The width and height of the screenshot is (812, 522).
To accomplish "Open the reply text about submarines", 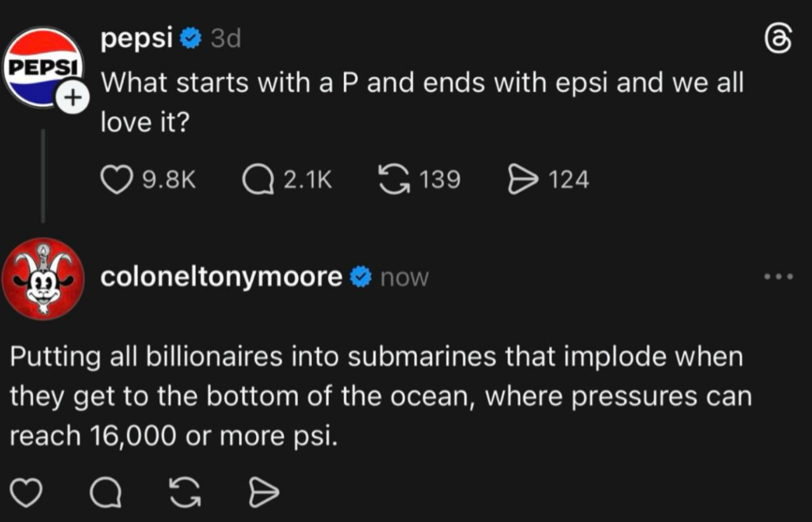I will click(380, 396).
